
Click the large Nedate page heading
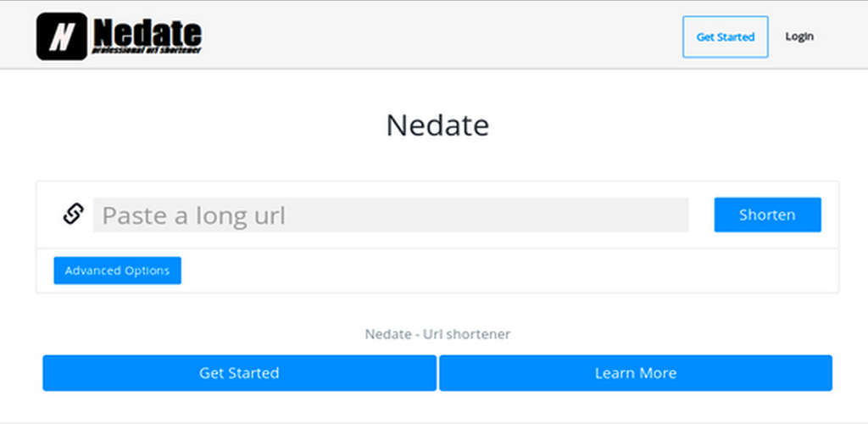(437, 126)
